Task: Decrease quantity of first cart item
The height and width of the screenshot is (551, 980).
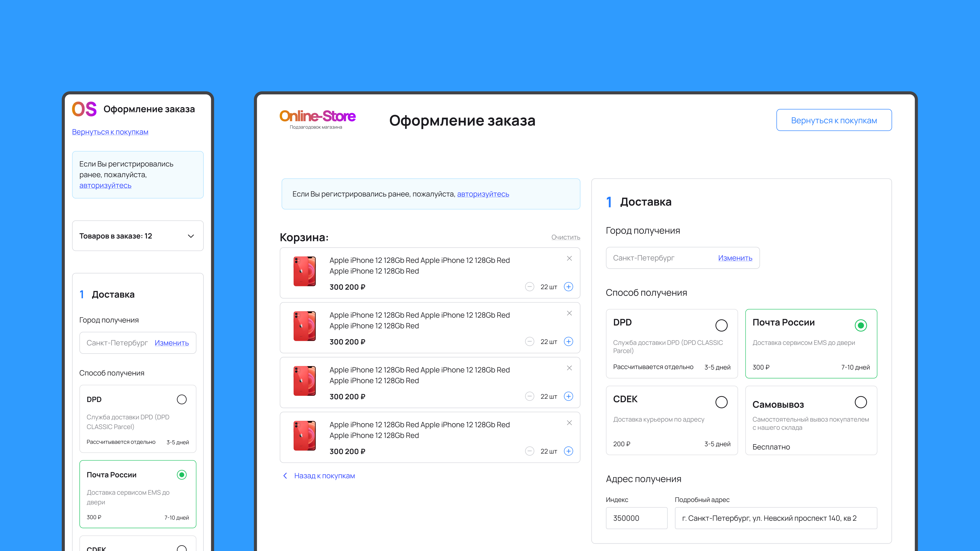Action: point(530,287)
